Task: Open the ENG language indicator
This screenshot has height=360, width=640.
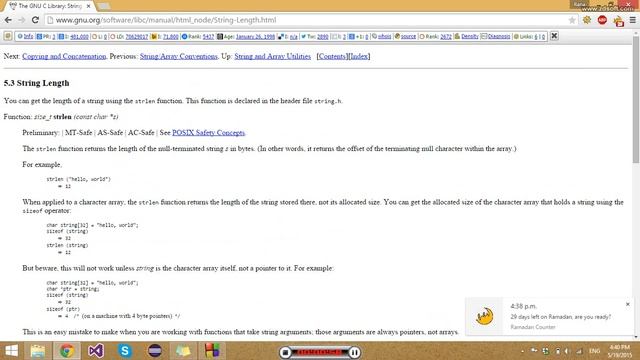Action: coord(594,351)
